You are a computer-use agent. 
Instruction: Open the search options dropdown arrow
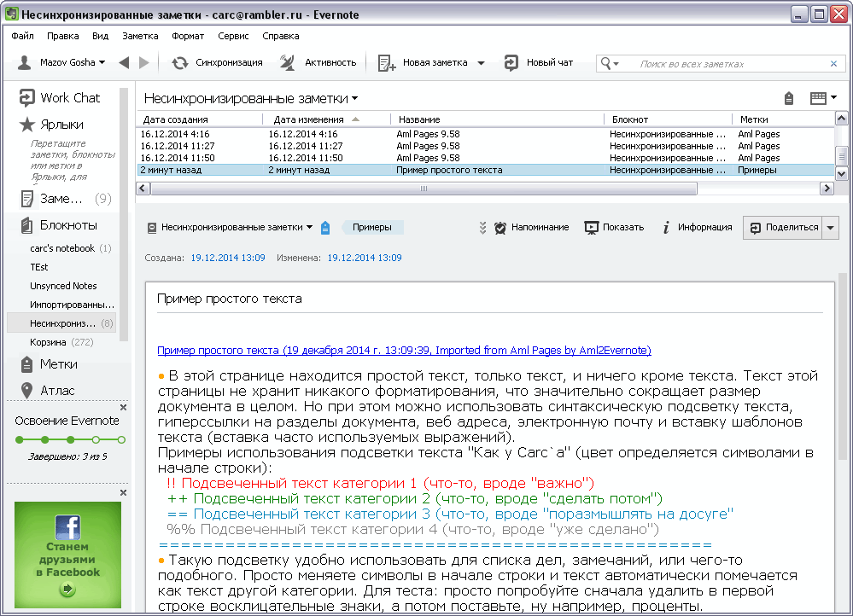point(616,64)
